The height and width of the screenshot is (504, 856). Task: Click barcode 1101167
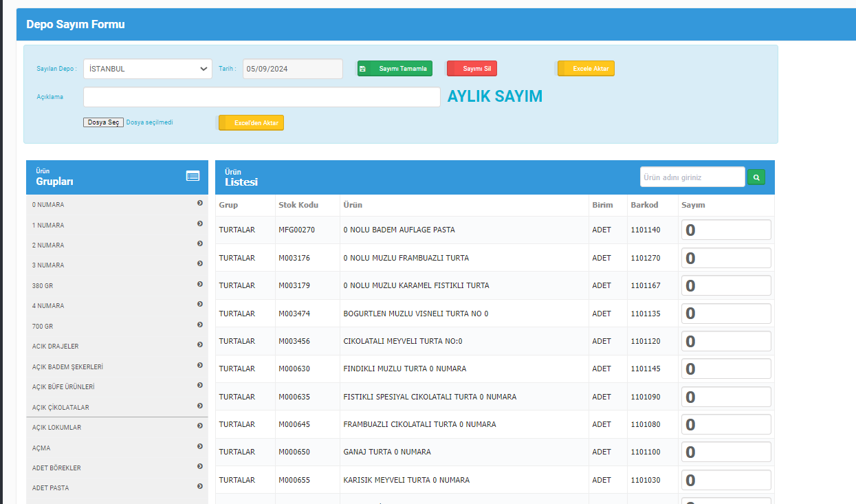coord(646,285)
